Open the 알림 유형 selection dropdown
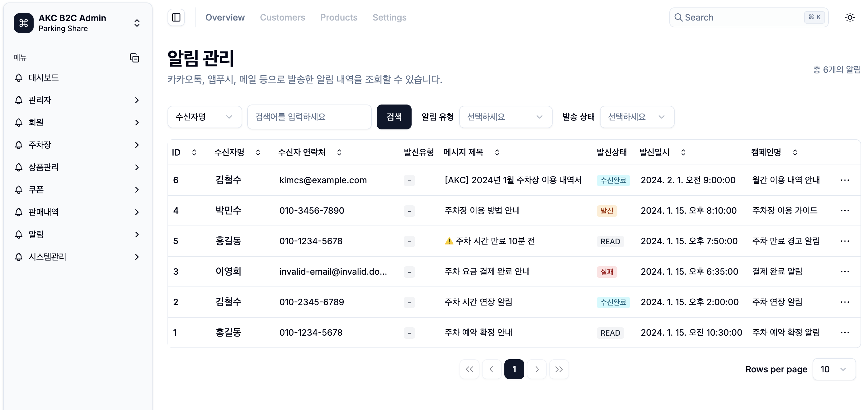This screenshot has height=410, width=868. (505, 117)
